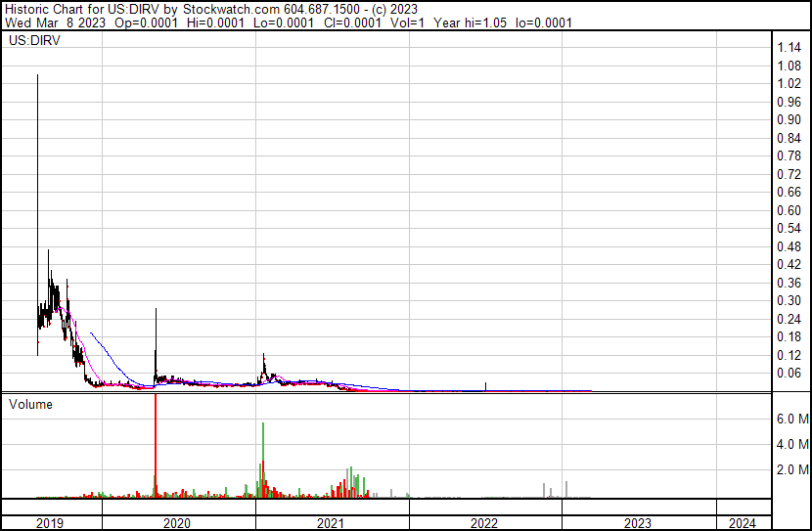
Task: Click the 6.0 M volume axis value
Action: point(792,419)
